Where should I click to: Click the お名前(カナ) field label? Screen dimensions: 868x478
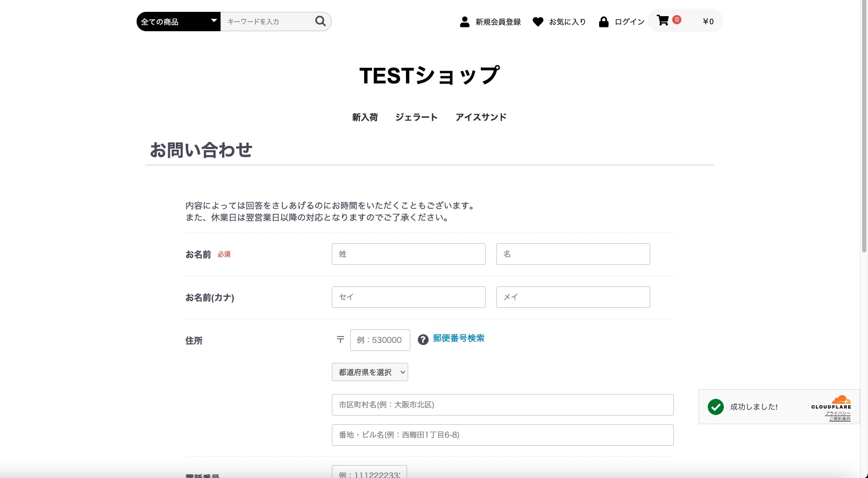tap(210, 298)
